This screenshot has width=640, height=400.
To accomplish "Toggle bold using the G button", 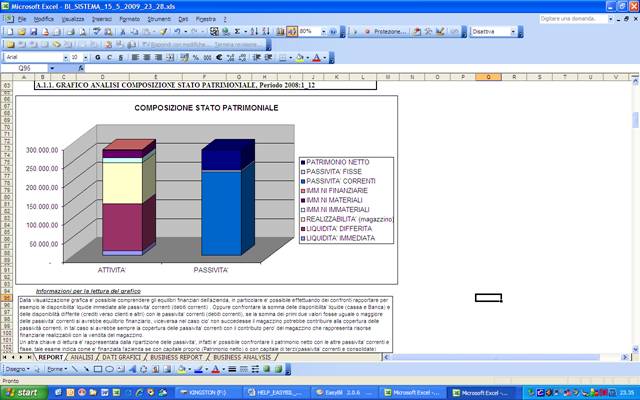I will pos(98,58).
